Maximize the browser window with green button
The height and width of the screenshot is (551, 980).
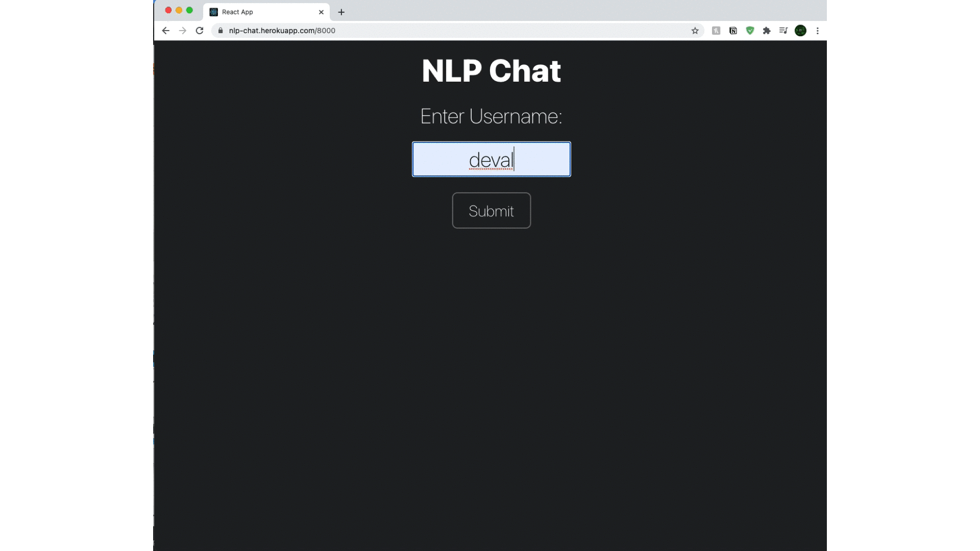point(189,10)
